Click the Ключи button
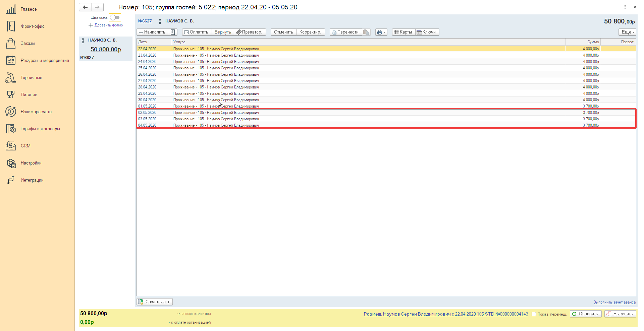Image resolution: width=644 pixels, height=331 pixels. point(427,32)
